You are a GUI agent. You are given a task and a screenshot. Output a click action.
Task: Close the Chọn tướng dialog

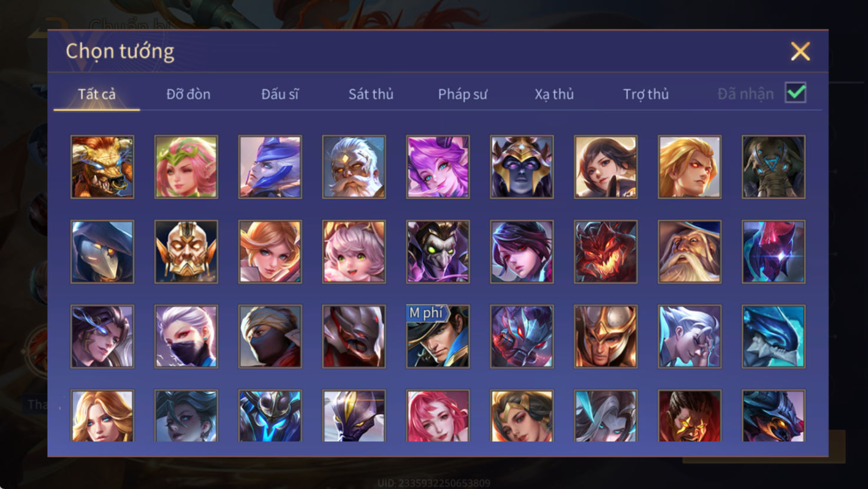click(x=800, y=51)
